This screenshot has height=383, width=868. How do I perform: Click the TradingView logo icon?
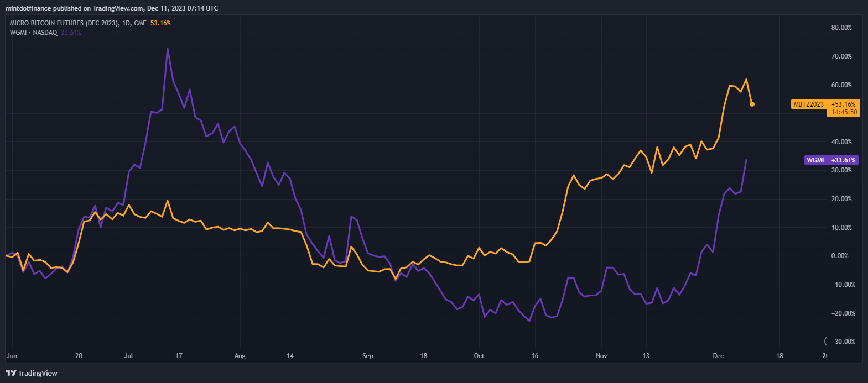point(11,373)
